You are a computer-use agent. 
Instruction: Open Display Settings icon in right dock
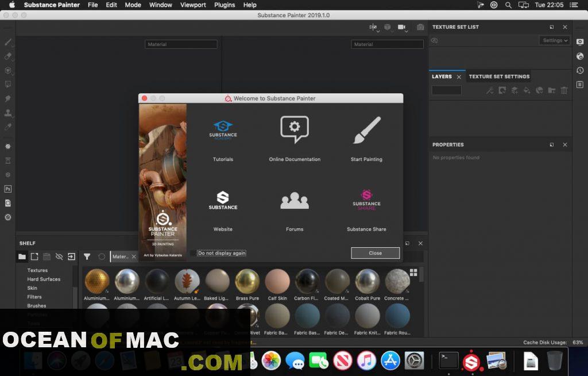pos(580,42)
